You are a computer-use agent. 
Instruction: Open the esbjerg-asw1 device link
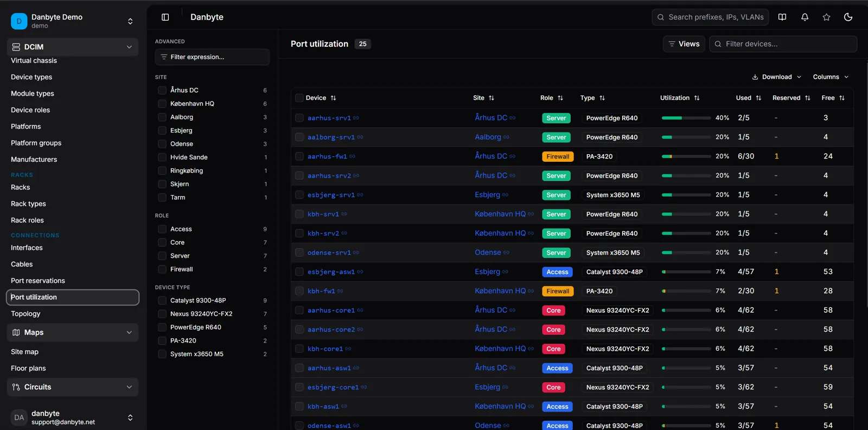coord(331,272)
